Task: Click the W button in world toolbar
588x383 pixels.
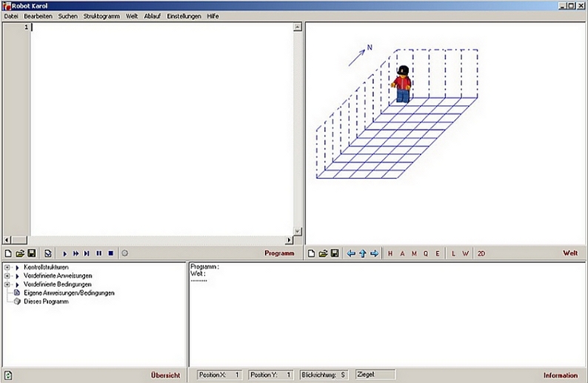Action: point(465,253)
